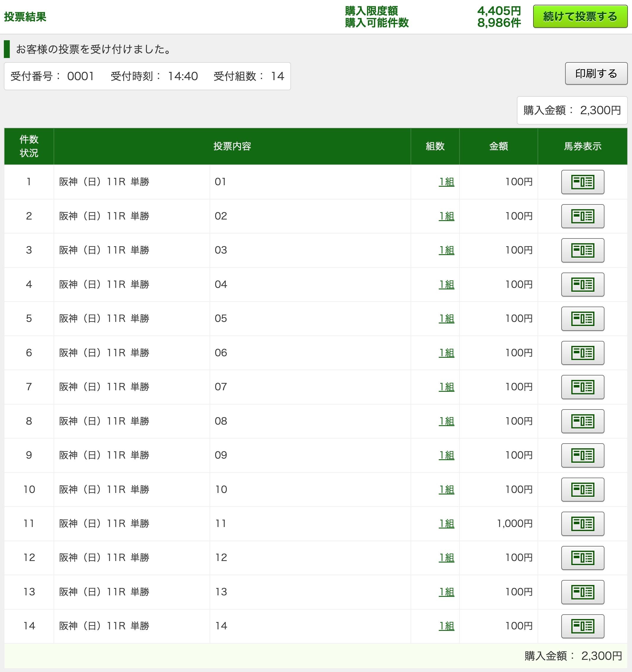Show betting ticket for horse 12
The width and height of the screenshot is (632, 672).
point(582,558)
